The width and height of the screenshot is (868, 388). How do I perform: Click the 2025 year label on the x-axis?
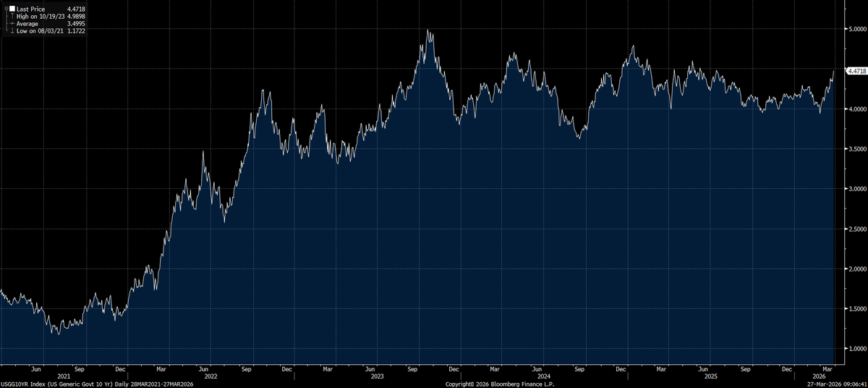[x=712, y=376]
